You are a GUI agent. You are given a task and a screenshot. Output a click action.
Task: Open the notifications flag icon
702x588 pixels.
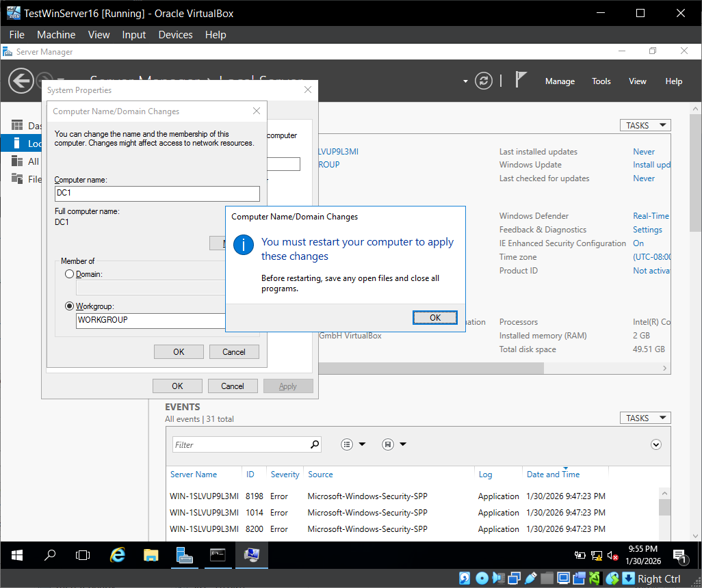coord(521,81)
